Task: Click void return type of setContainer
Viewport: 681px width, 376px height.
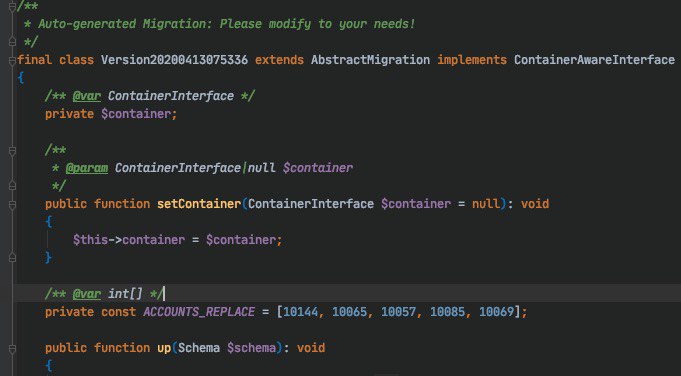Action: click(535, 204)
